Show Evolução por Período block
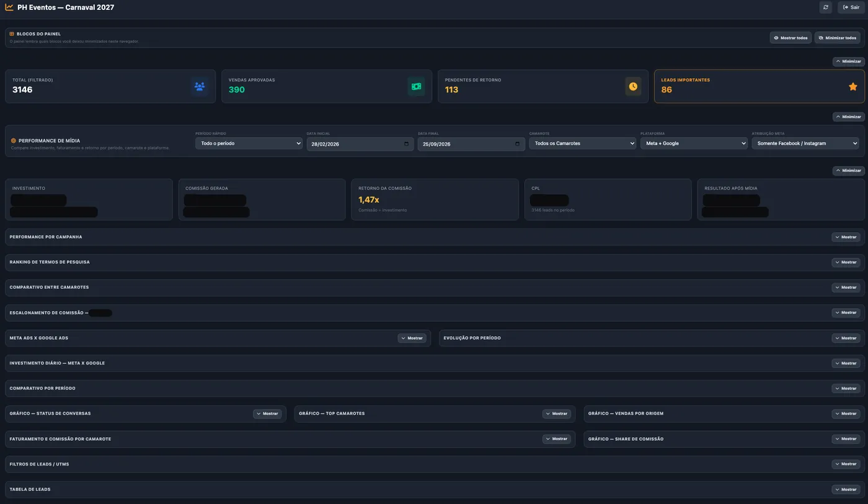This screenshot has height=504, width=868. click(846, 338)
